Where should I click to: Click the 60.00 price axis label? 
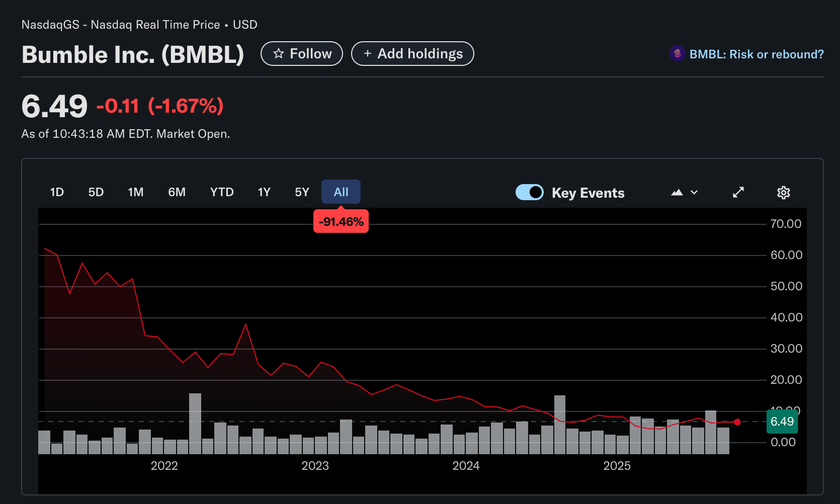click(x=787, y=255)
